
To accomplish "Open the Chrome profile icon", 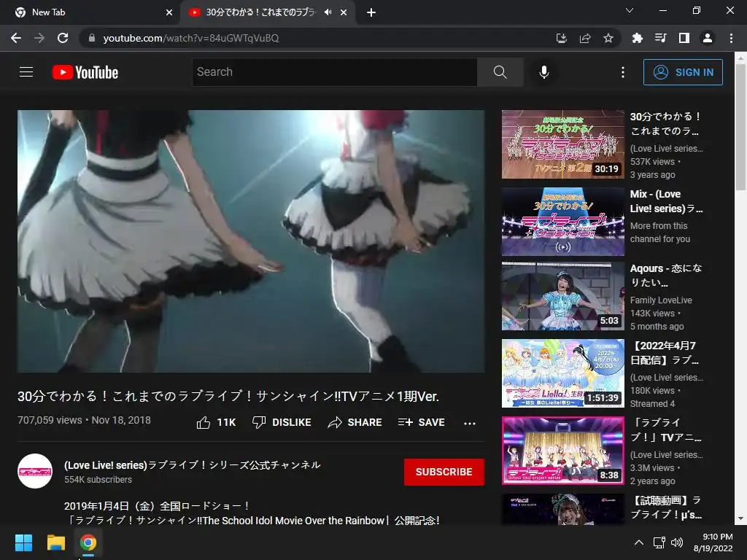I will (708, 38).
